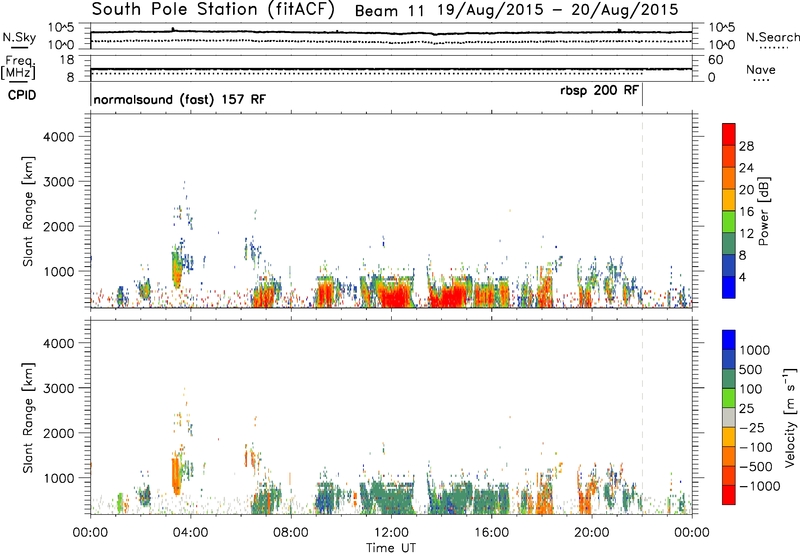Click the 28 label on Power color bar
This screenshot has height=554, width=800.
(x=746, y=146)
